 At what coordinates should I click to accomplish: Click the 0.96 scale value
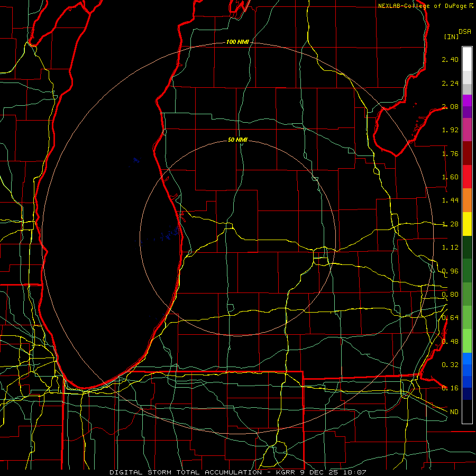click(x=450, y=271)
